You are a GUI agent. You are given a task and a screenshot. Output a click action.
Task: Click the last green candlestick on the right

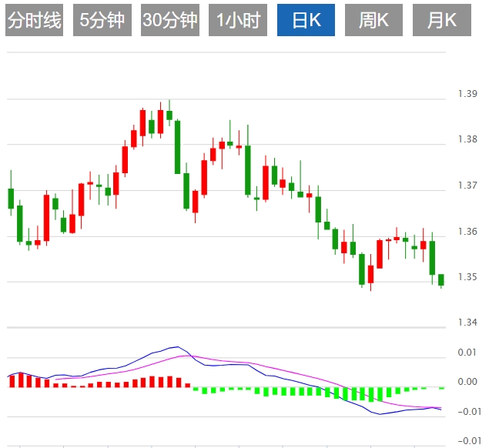pyautogui.click(x=441, y=280)
